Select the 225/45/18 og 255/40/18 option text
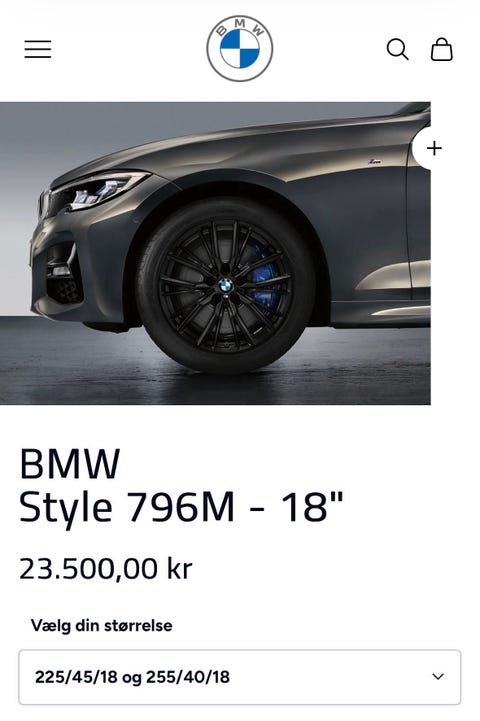 pos(132,677)
